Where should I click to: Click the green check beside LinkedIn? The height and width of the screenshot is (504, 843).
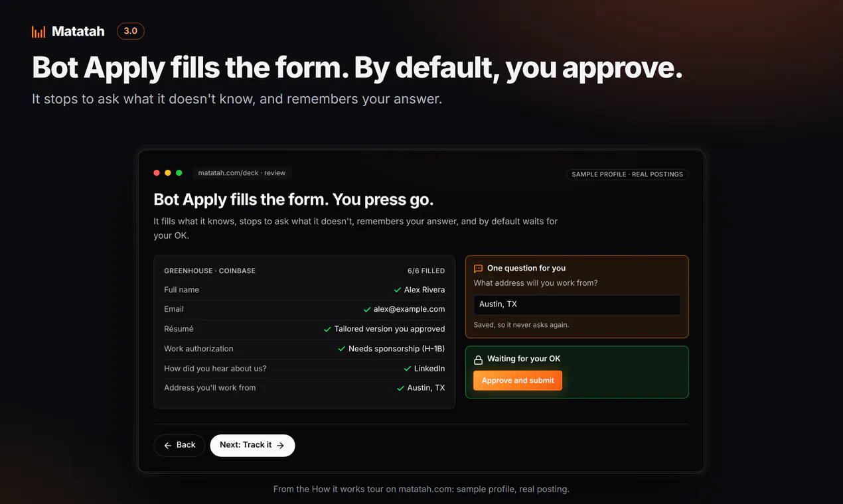point(408,369)
